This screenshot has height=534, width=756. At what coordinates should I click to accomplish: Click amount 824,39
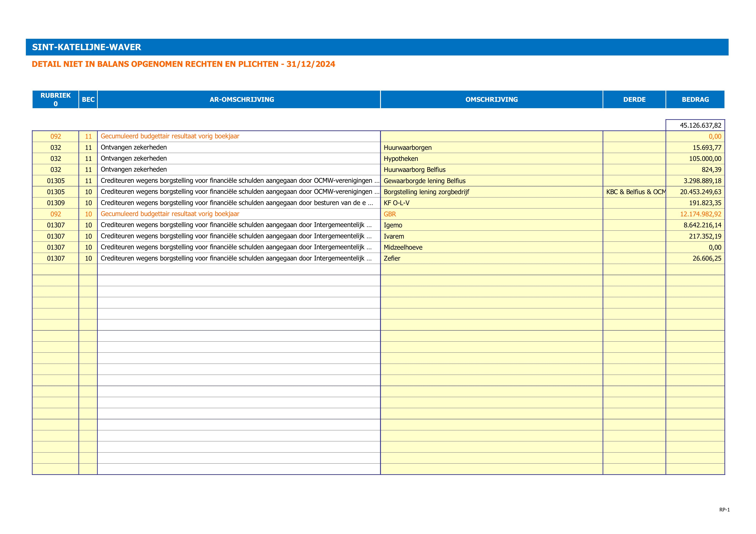click(695, 170)
